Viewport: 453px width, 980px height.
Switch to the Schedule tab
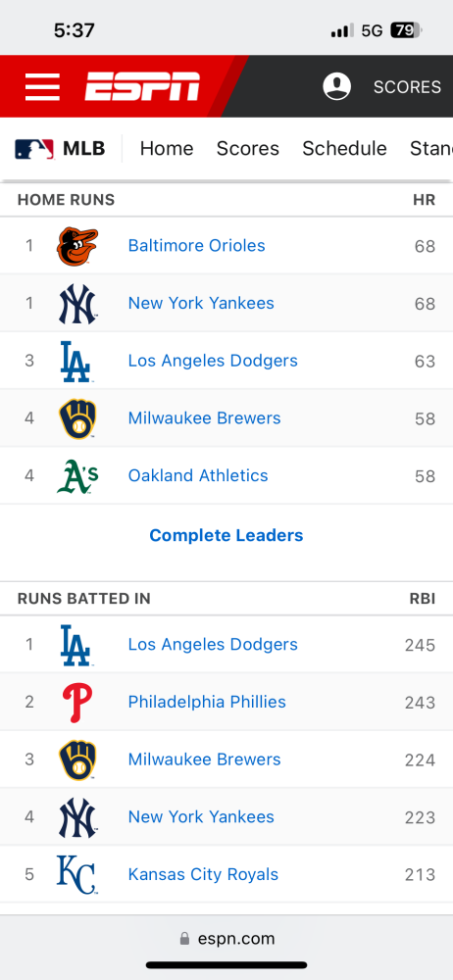point(345,149)
